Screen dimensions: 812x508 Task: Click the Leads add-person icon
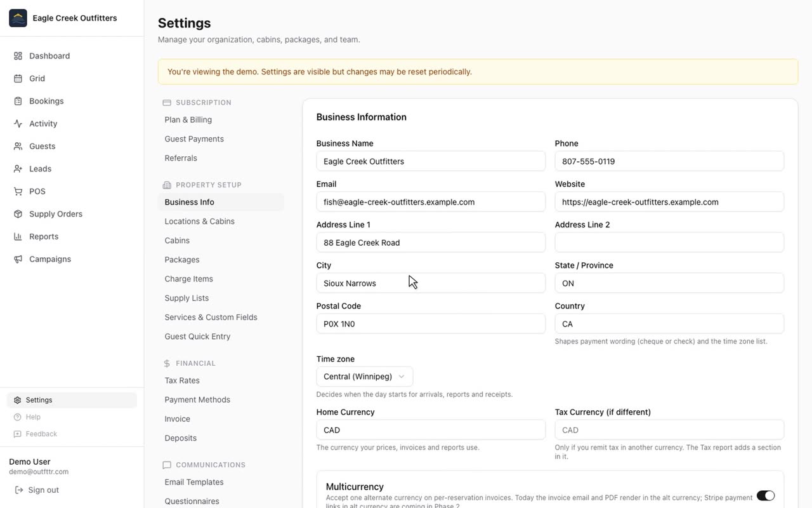pos(18,169)
